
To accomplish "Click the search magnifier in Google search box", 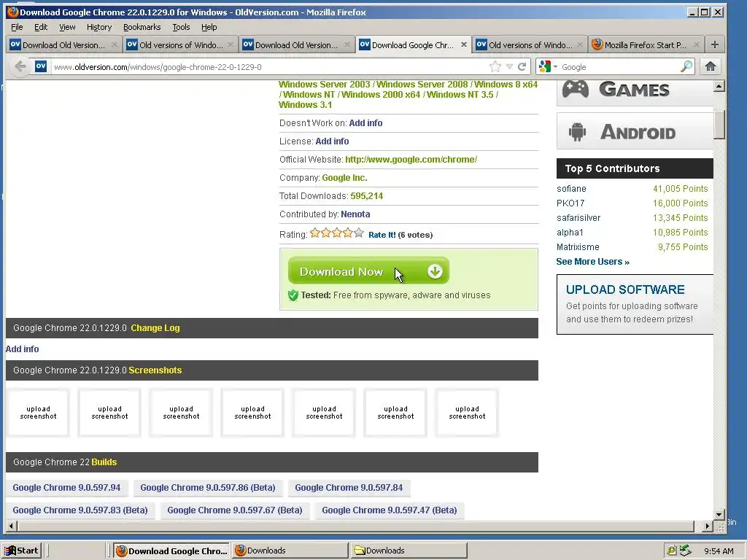I will point(686,66).
